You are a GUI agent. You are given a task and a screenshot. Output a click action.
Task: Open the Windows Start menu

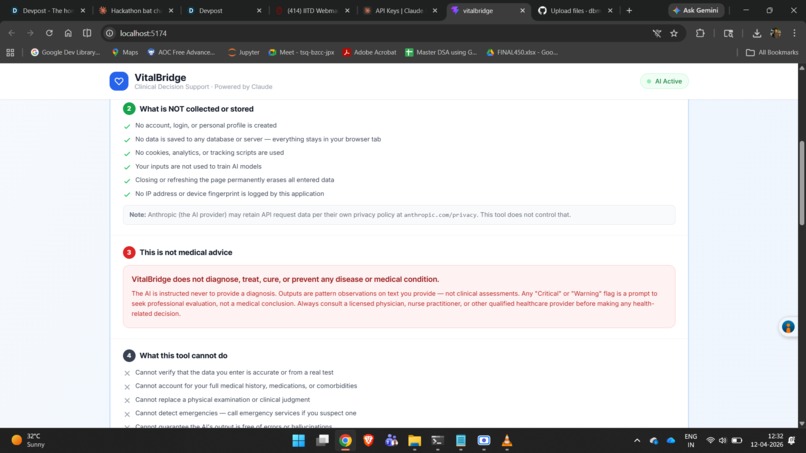pyautogui.click(x=299, y=441)
